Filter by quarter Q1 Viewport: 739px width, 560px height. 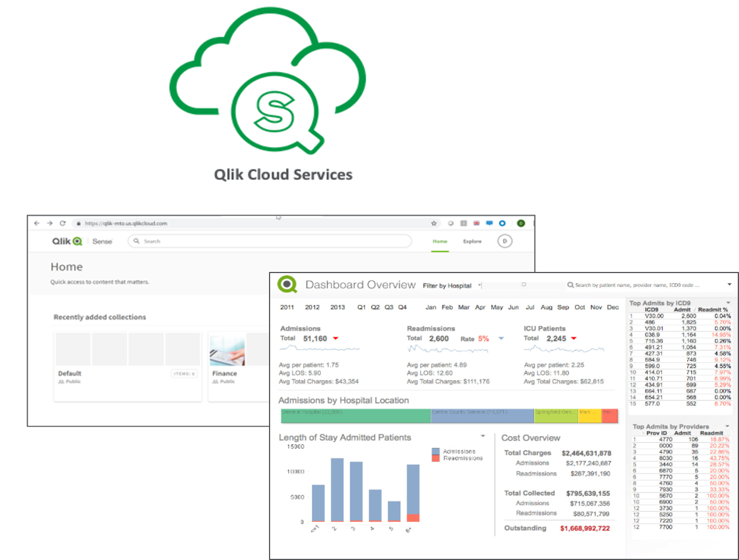(x=361, y=308)
